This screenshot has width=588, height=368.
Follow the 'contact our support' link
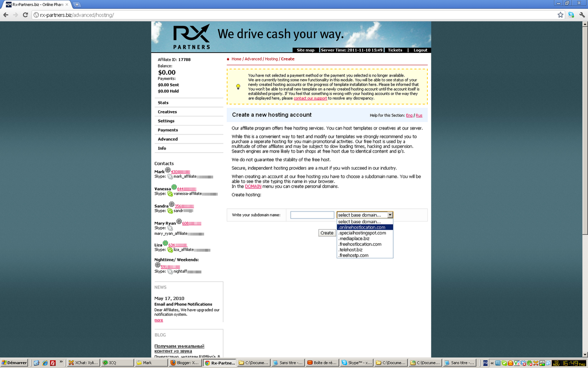[x=310, y=98]
